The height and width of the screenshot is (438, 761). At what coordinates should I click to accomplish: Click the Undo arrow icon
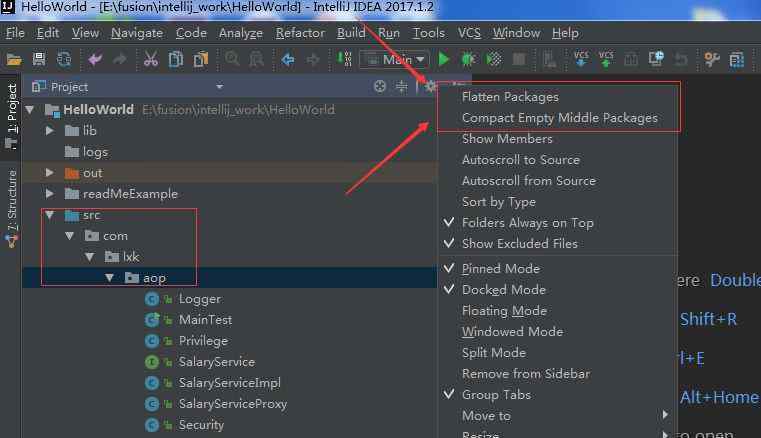click(95, 60)
